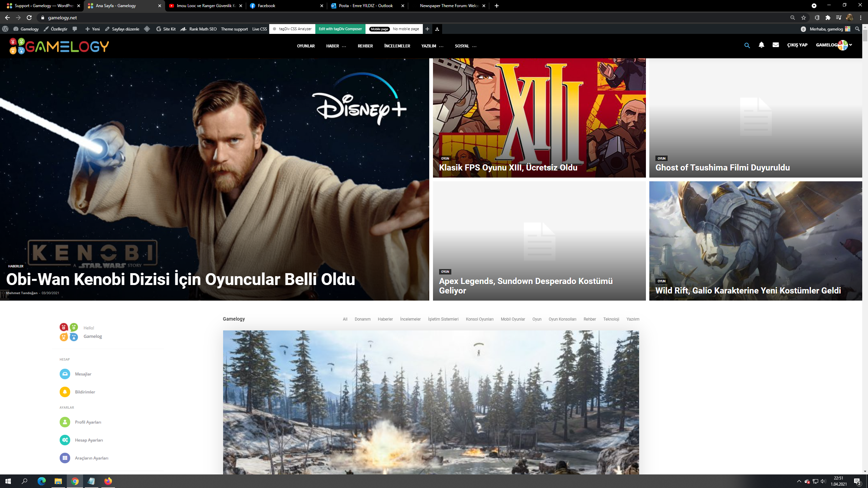Open the media control icon in Chrome toolbar
This screenshot has height=488, width=868.
point(839,18)
